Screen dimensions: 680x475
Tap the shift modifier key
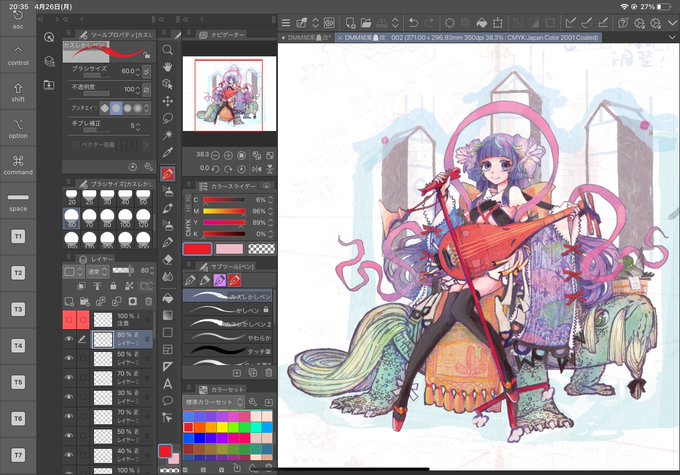tap(18, 92)
